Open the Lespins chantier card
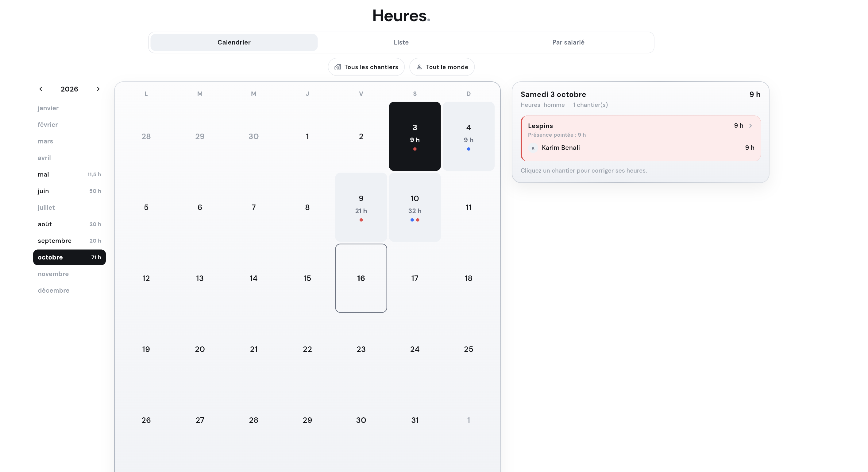Viewport: 868px width, 472px height. pyautogui.click(x=641, y=138)
